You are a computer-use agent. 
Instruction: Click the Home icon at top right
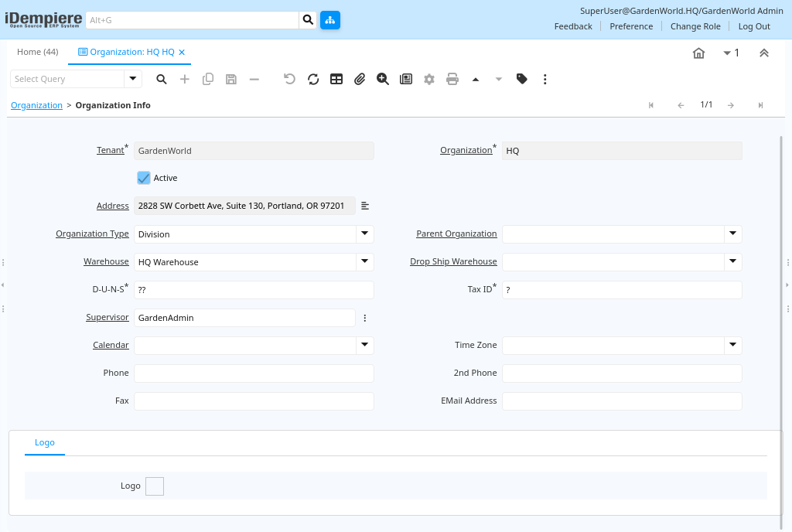click(698, 53)
